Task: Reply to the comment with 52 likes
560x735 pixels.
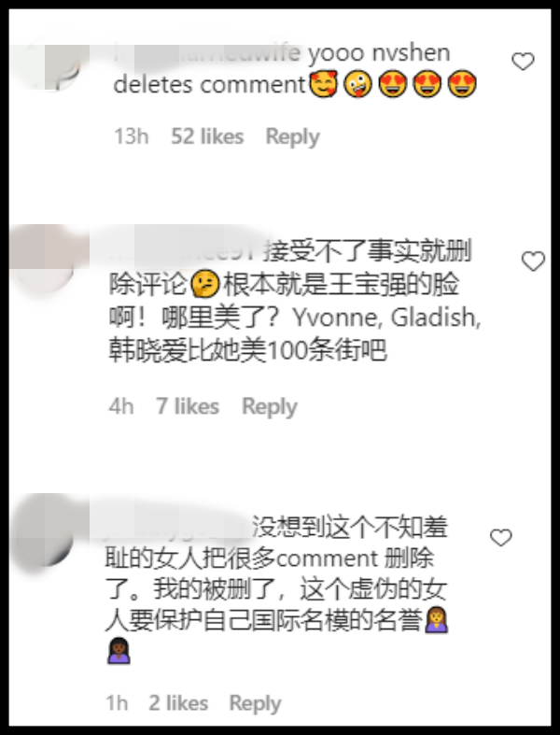Action: coord(292,137)
